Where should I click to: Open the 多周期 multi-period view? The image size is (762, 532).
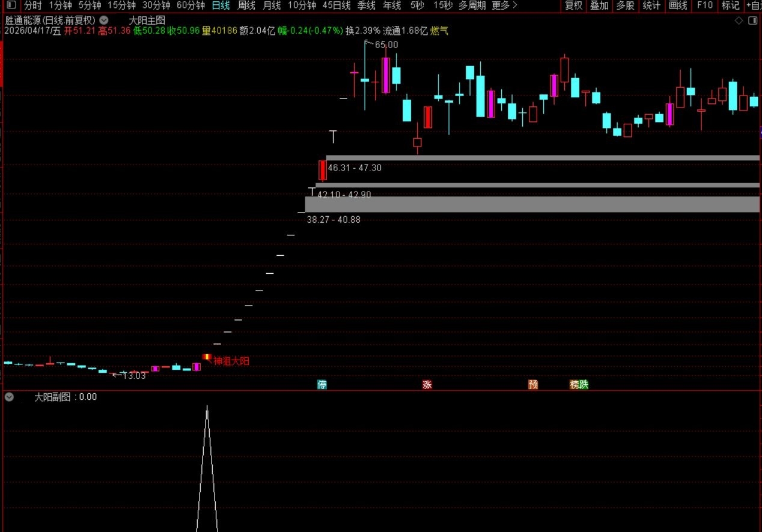click(x=472, y=5)
